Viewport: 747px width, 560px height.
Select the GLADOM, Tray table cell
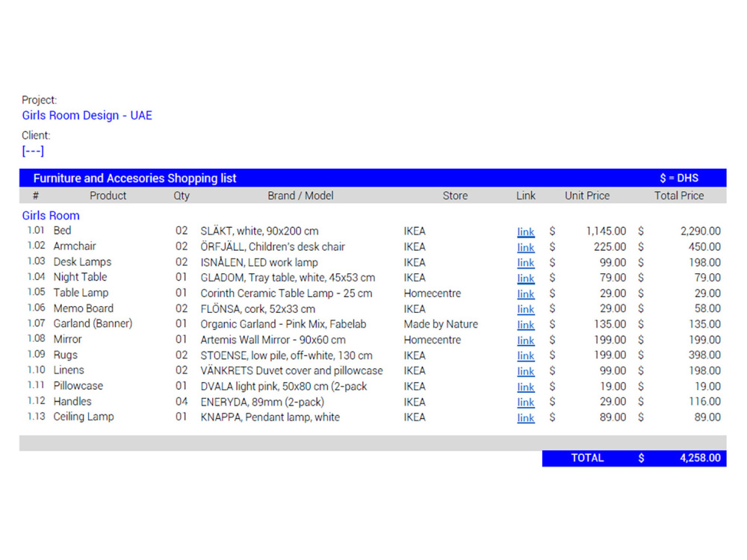coord(288,278)
